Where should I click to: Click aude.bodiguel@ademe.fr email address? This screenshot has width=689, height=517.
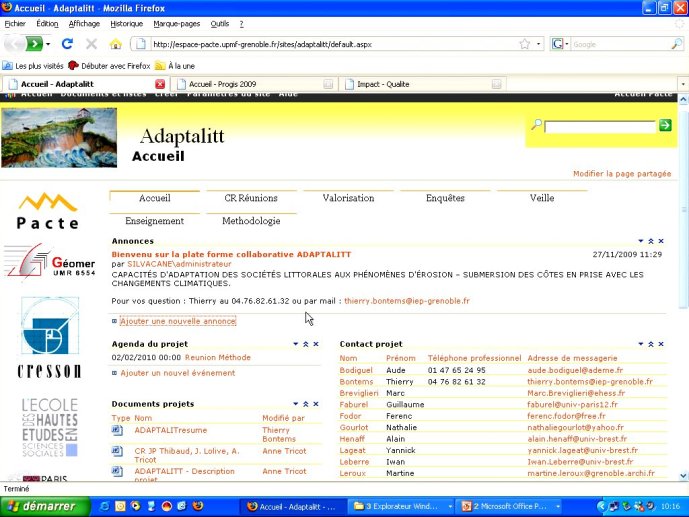(575, 370)
